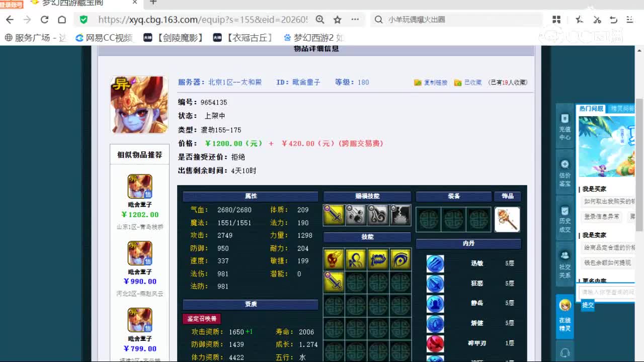Click the headset support icon
644x362 pixels.
pos(565,353)
